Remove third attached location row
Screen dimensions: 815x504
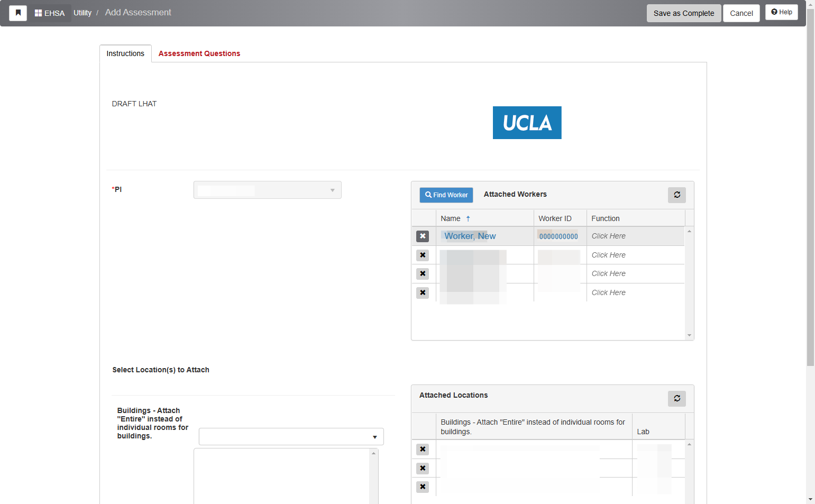423,487
